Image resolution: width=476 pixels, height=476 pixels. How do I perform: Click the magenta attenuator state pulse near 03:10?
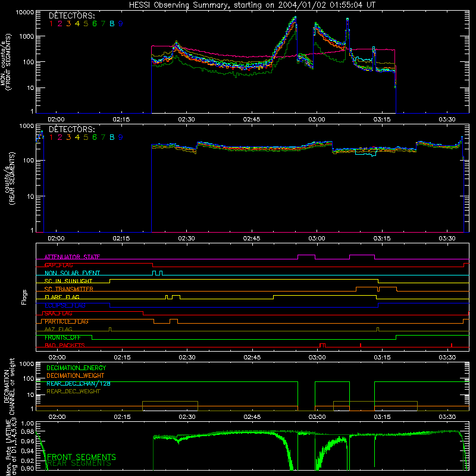362,257
